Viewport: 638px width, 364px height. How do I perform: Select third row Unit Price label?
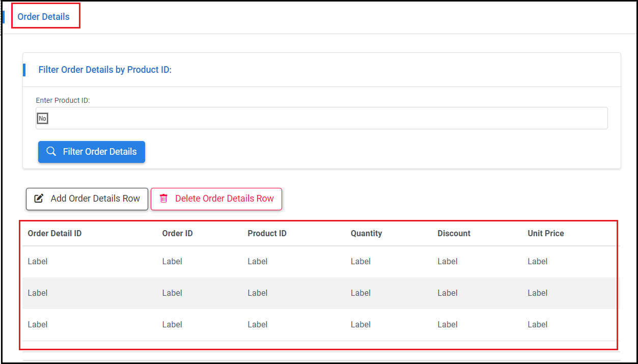click(x=537, y=325)
